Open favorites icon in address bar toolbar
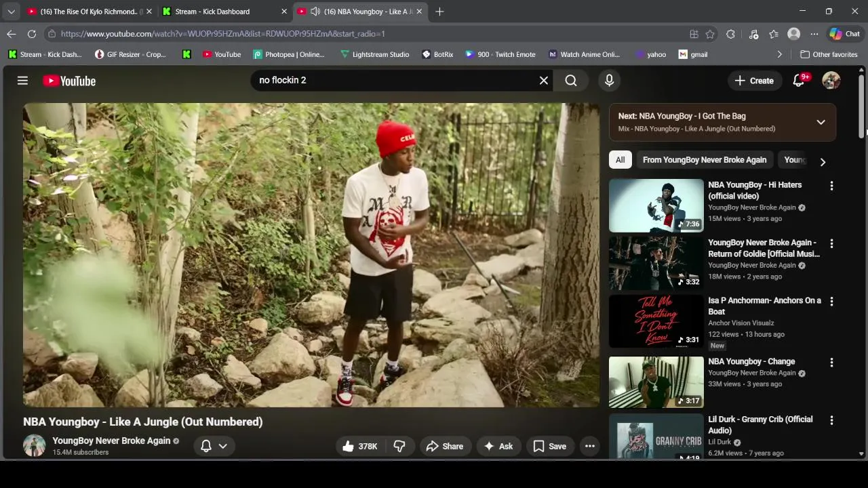 [774, 34]
